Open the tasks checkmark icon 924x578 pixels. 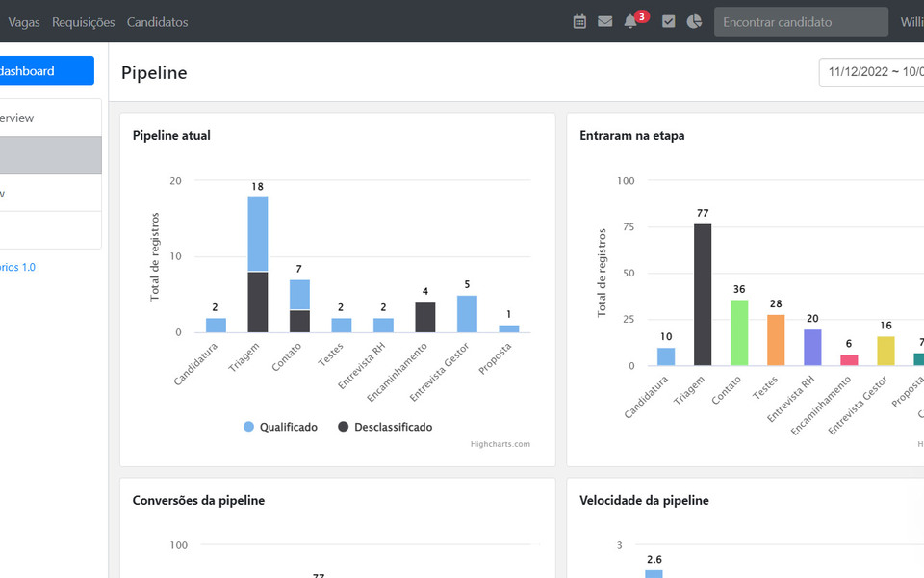point(668,22)
